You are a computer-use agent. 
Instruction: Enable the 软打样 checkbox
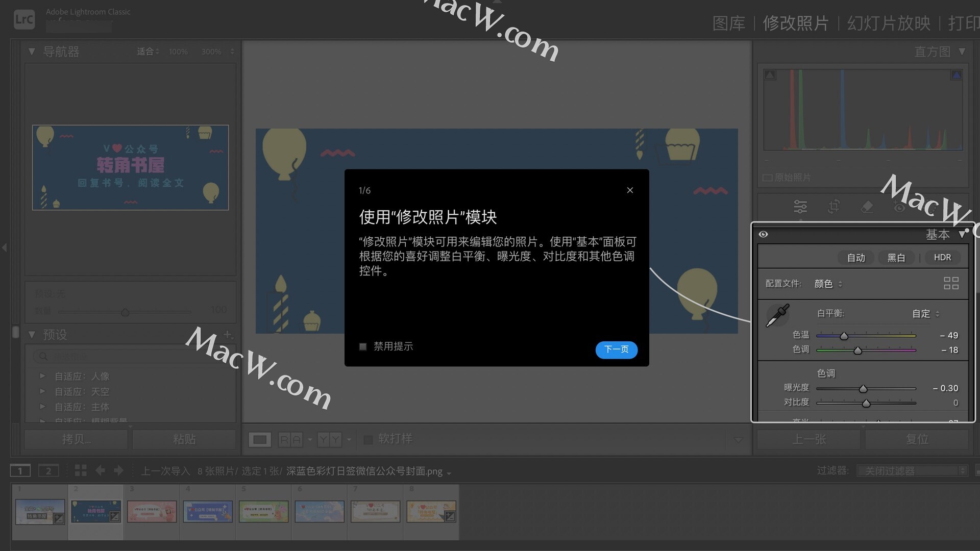pyautogui.click(x=367, y=439)
